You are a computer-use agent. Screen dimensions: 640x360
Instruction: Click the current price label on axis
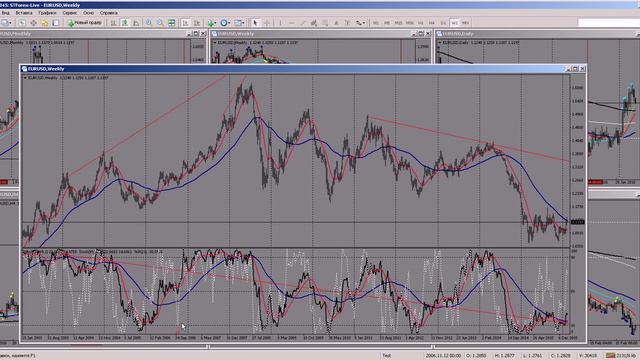[578, 222]
